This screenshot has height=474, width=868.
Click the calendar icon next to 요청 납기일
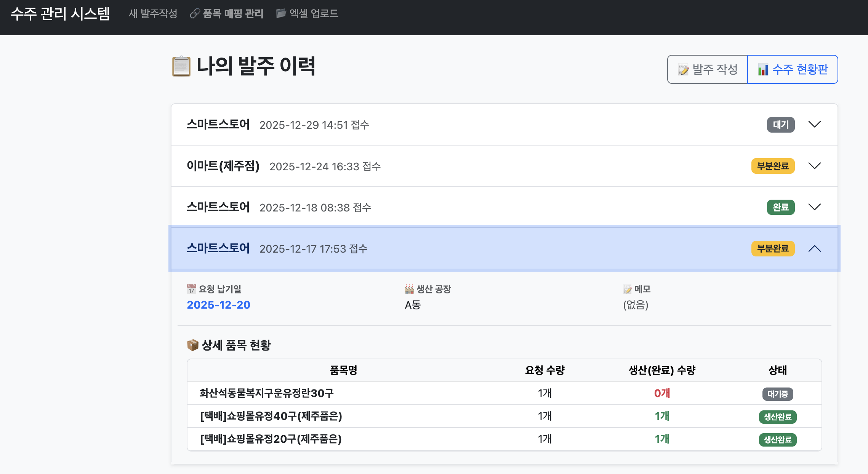point(191,289)
